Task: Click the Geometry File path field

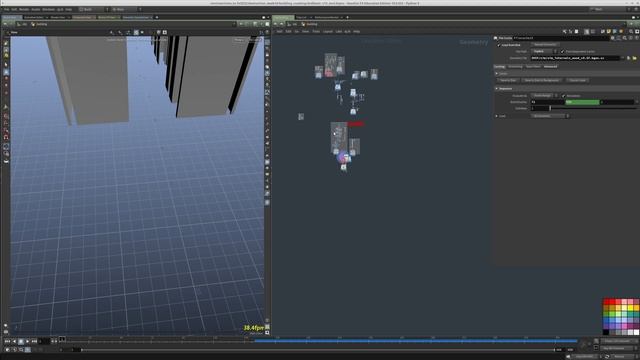Action: pyautogui.click(x=576, y=58)
